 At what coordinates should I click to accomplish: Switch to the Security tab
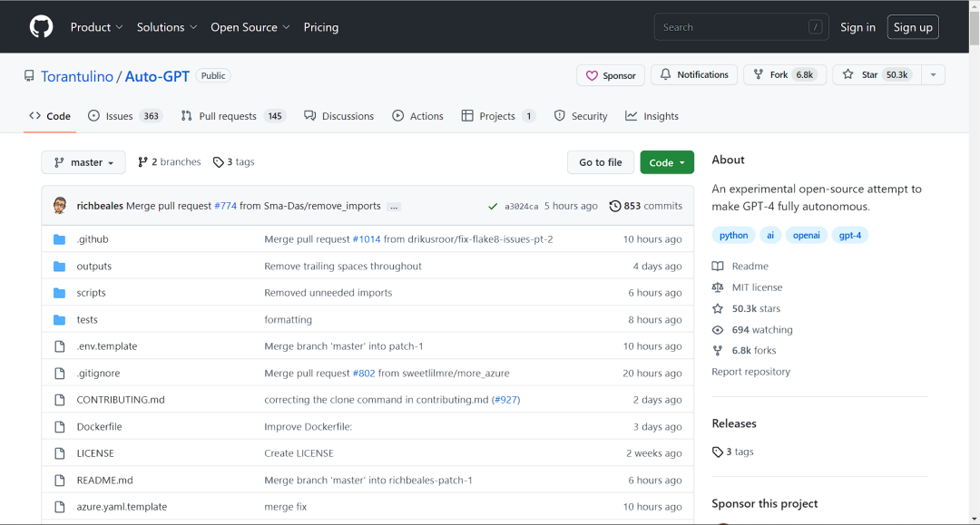tap(581, 116)
